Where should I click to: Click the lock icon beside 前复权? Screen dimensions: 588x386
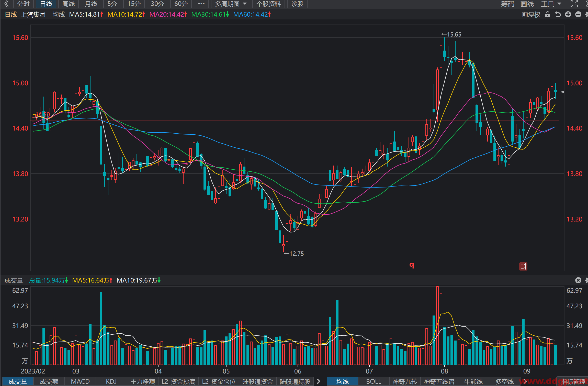(547, 15)
